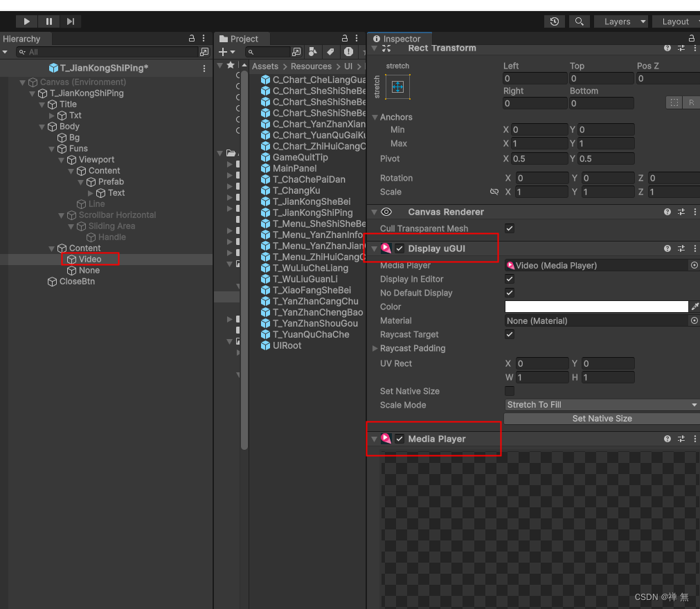Step one frame with the step button
This screenshot has height=609, width=700.
[71, 21]
